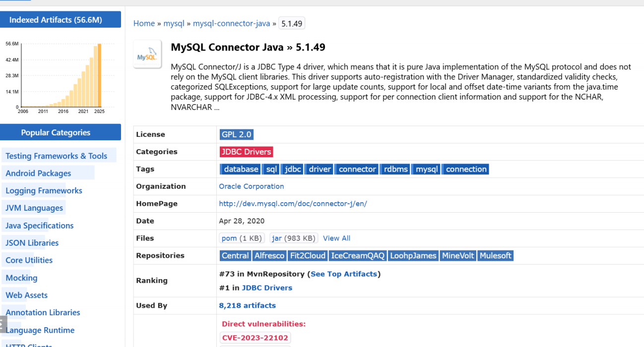This screenshot has width=644, height=347.
Task: Click the MySQL logo thumbnail
Action: 148,54
